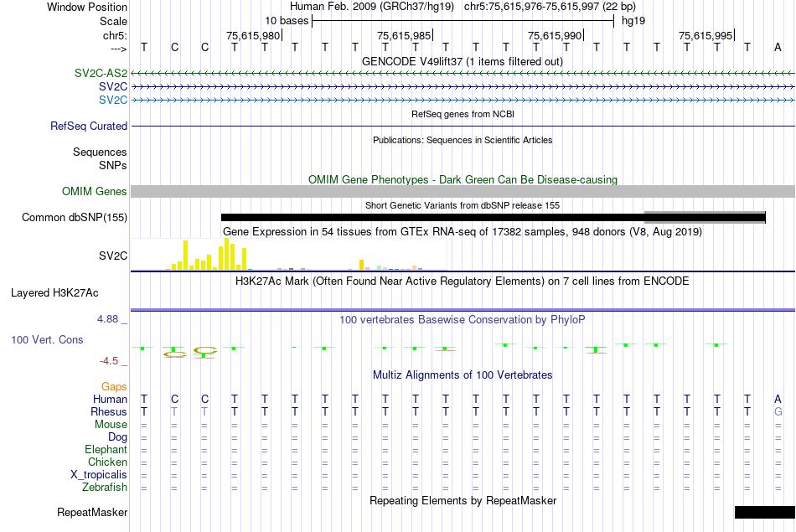The height and width of the screenshot is (532, 796).
Task: Click the hg19 label next to scale bar
Action: pos(633,21)
